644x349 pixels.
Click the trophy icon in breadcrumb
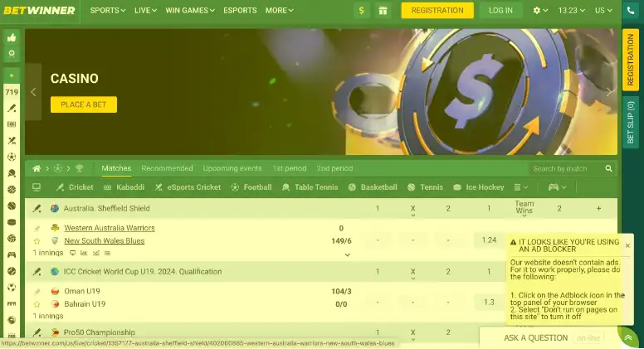click(80, 168)
